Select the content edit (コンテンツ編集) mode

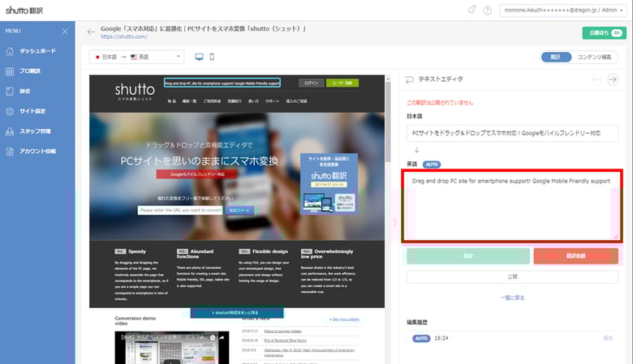point(594,57)
